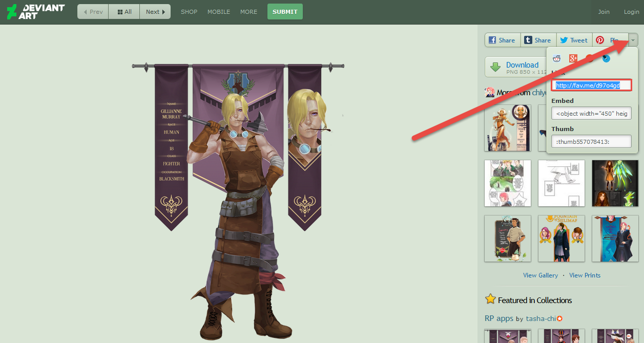Open the View Gallery link
644x343 pixels.
point(541,275)
